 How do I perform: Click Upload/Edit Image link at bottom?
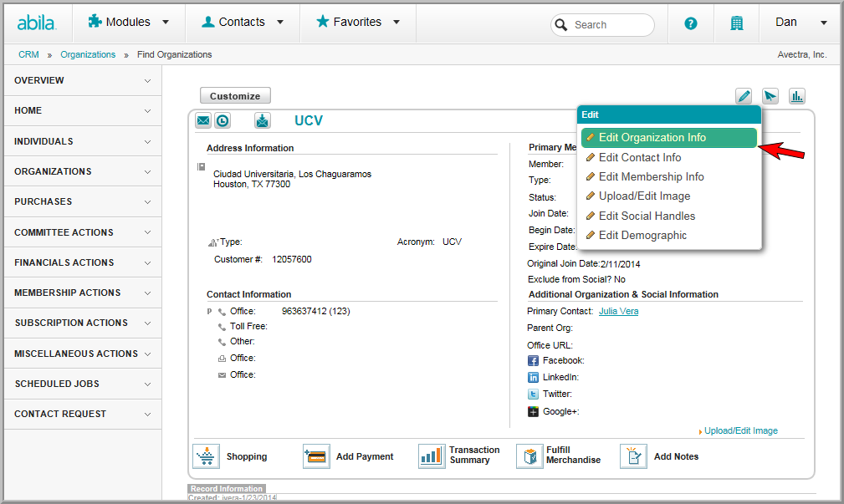coord(740,430)
